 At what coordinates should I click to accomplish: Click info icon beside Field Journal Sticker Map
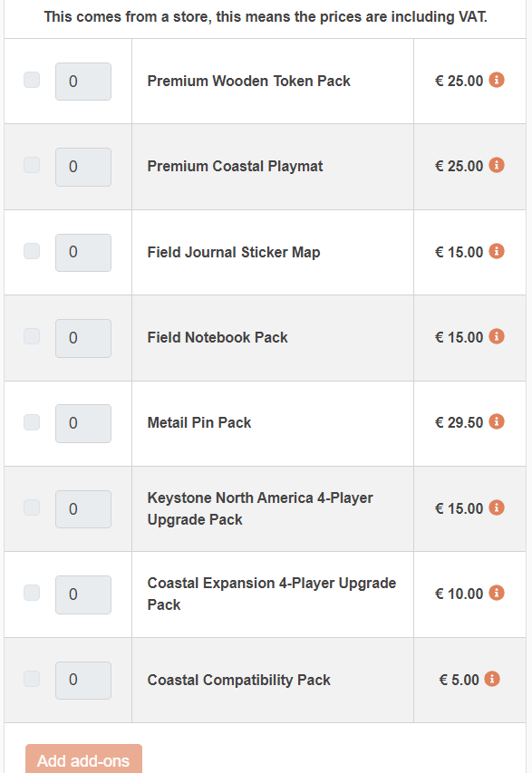click(497, 251)
